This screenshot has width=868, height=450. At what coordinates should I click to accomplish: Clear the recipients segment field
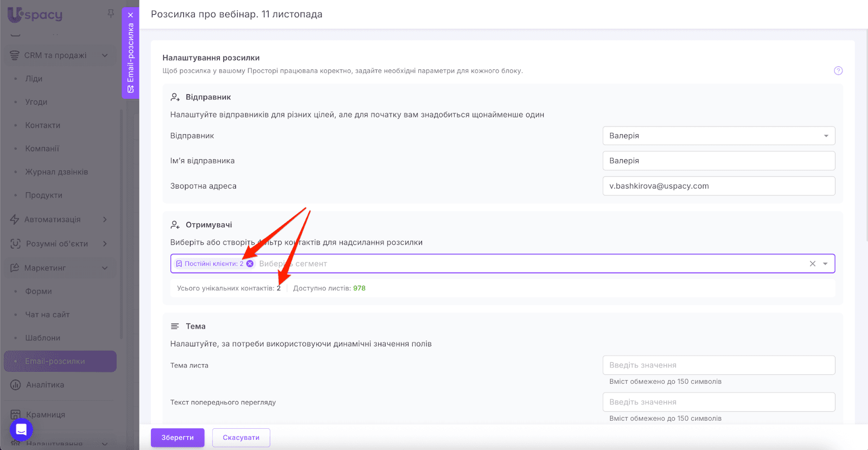813,264
